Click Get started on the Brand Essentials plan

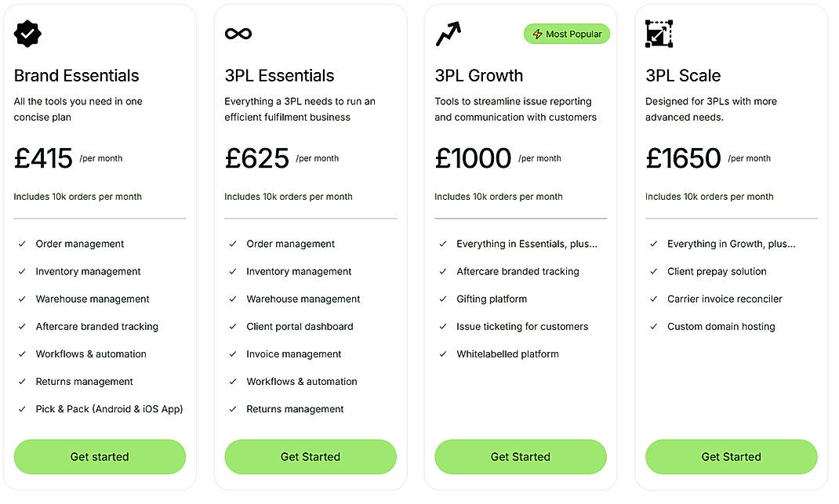[x=100, y=456]
